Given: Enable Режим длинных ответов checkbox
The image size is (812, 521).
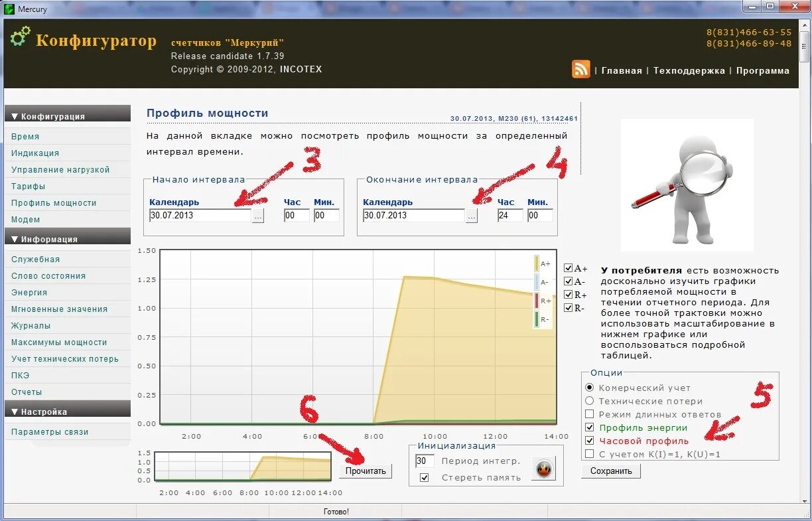Looking at the screenshot, I should point(589,414).
